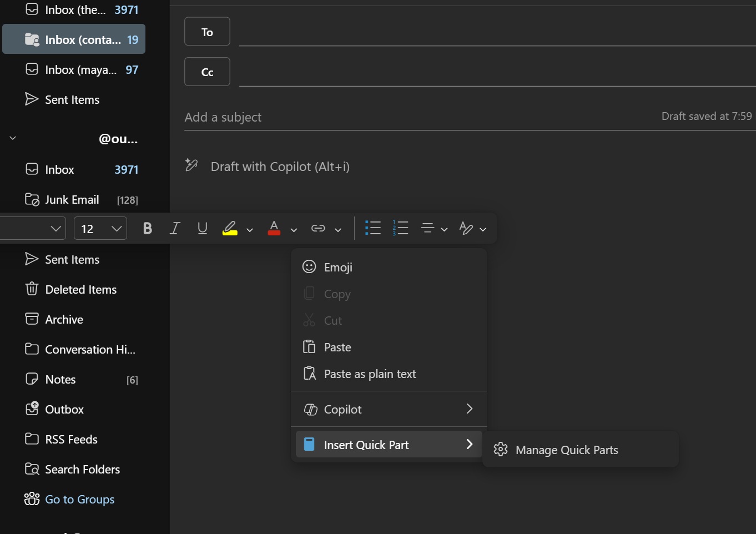Open the Junk Email folder

[74, 199]
